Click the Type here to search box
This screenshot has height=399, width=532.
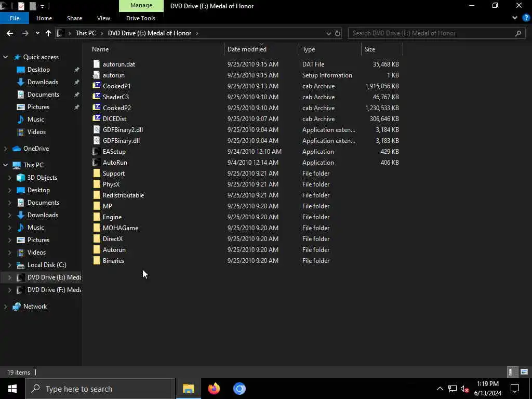pyautogui.click(x=100, y=389)
